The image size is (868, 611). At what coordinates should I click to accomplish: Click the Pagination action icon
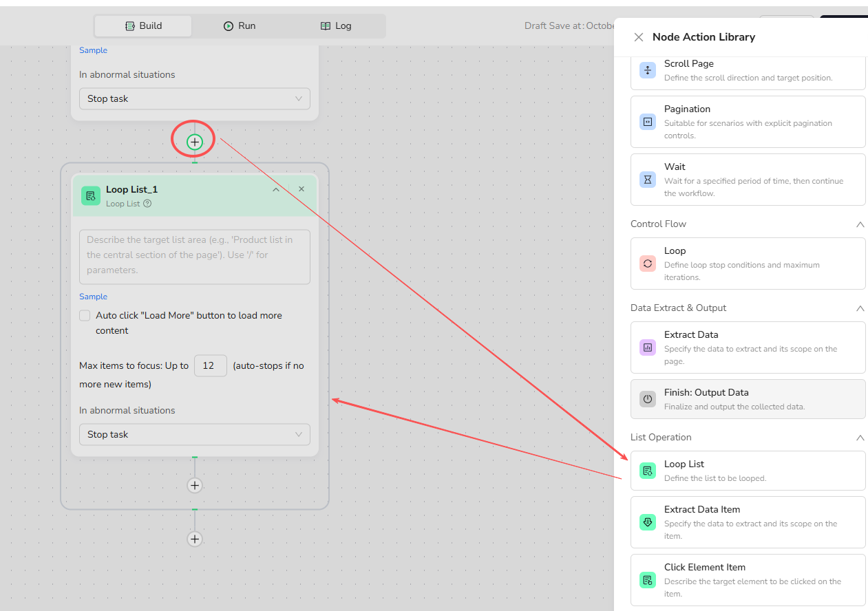(647, 122)
